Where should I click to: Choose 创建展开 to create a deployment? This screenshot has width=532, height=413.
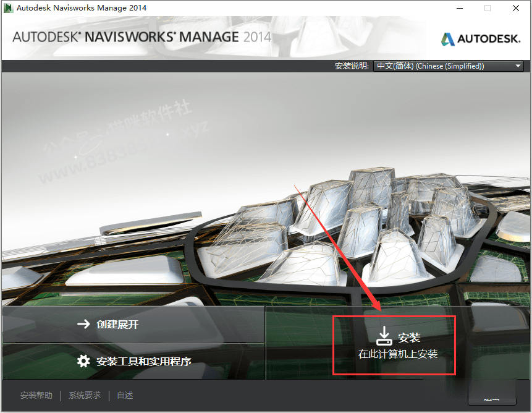133,324
